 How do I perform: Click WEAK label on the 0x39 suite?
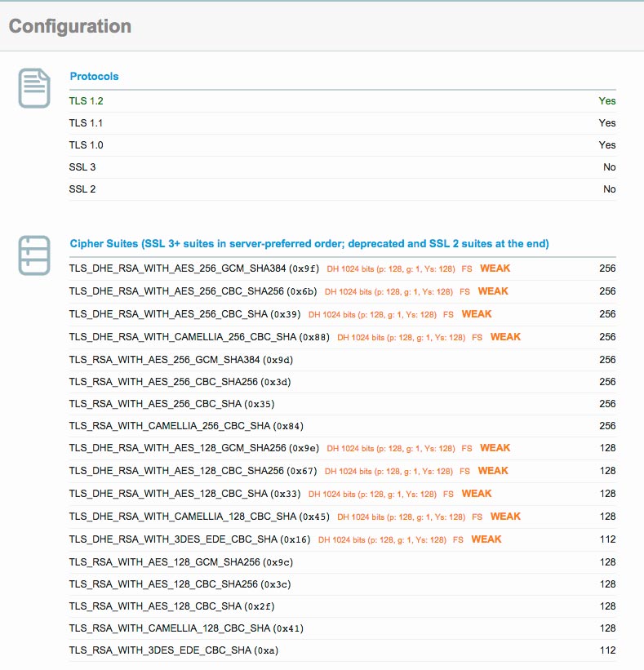[x=477, y=314]
